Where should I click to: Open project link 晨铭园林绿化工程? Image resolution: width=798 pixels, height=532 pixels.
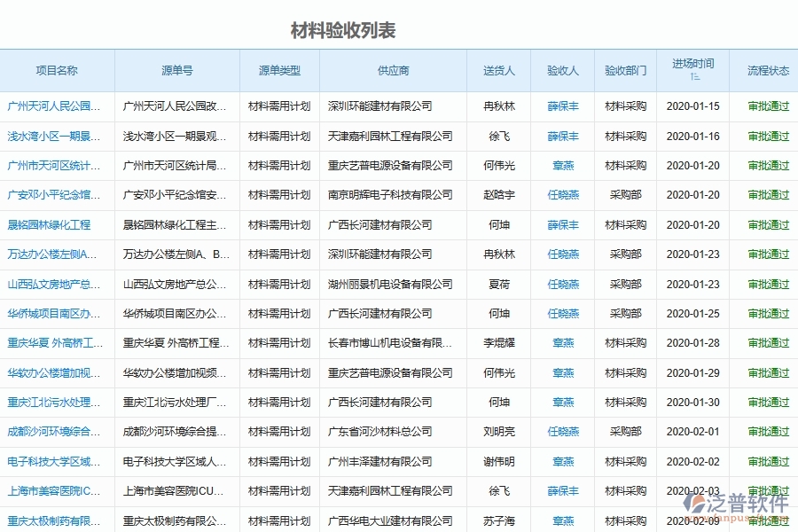(53, 224)
